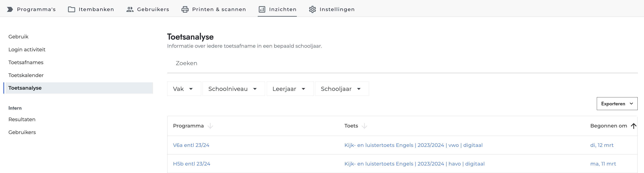
Task: Expand the Exporteren dropdown button
Action: point(617,104)
